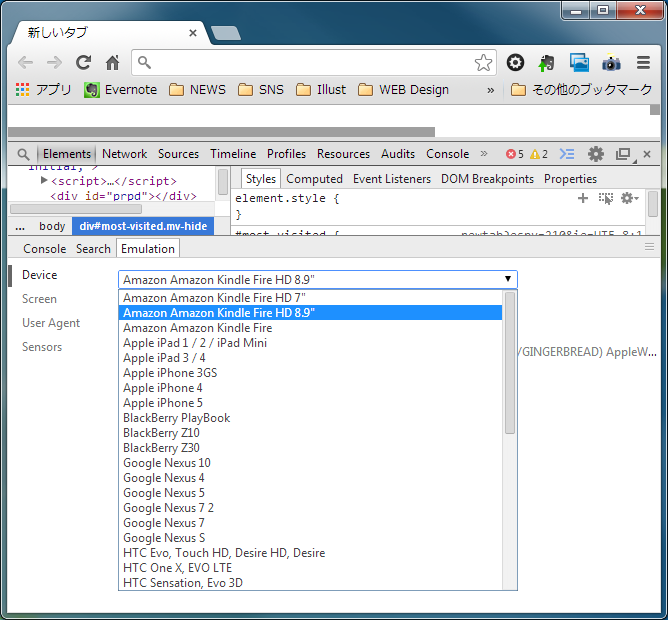
Task: Open Styles pane gear dropdown
Action: tap(630, 198)
